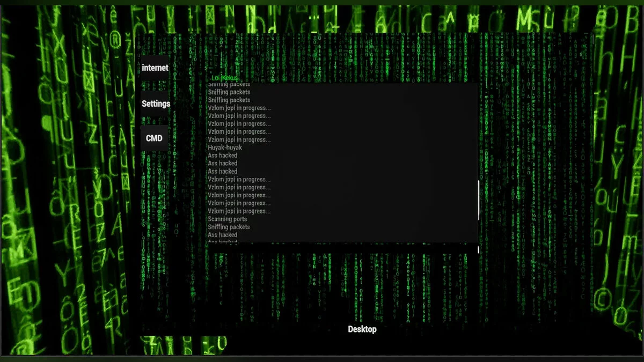Open the internet button

click(155, 68)
